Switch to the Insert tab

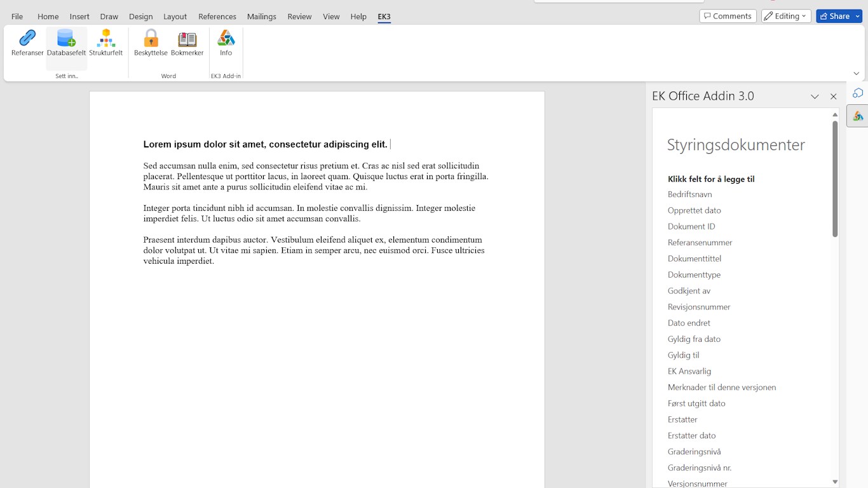coord(79,17)
